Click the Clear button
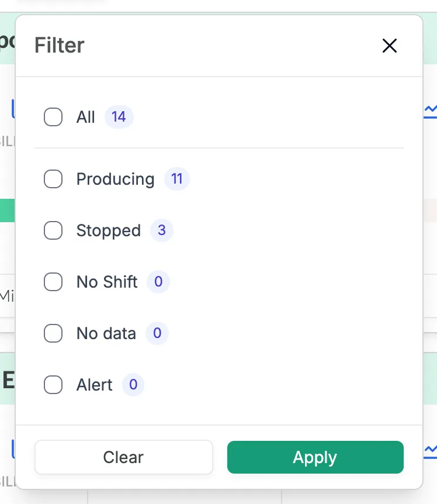 pyautogui.click(x=124, y=457)
